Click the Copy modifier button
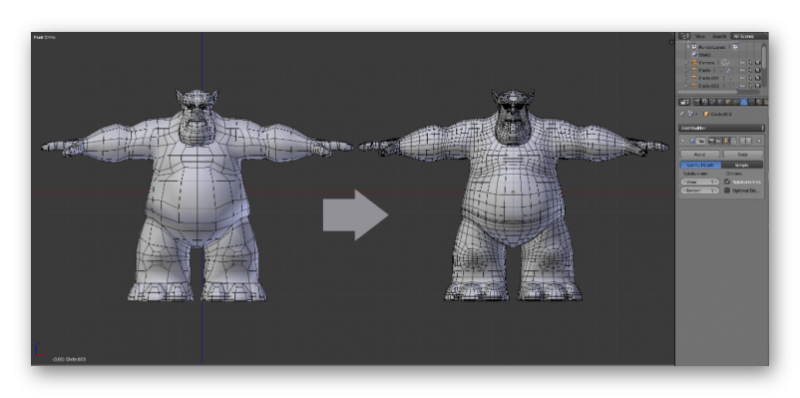This screenshot has width=800, height=398. pos(743,154)
